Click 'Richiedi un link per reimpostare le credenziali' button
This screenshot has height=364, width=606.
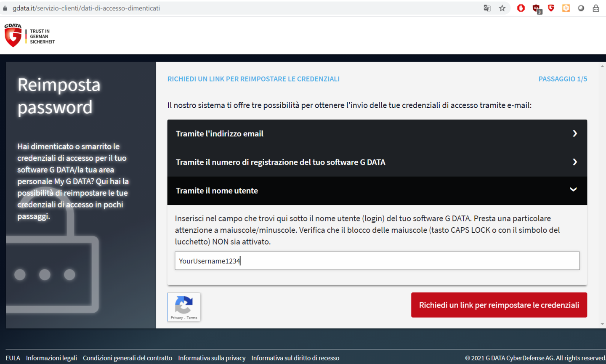[x=499, y=305]
